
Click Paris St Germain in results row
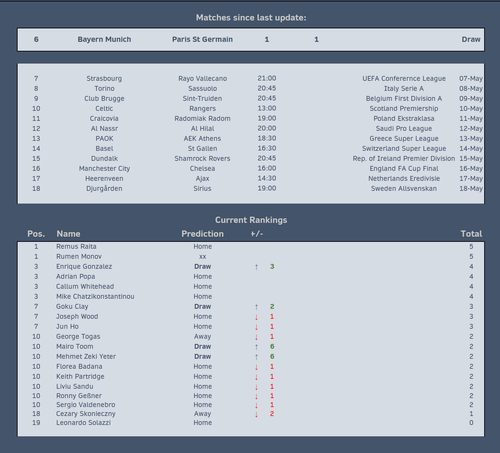202,39
